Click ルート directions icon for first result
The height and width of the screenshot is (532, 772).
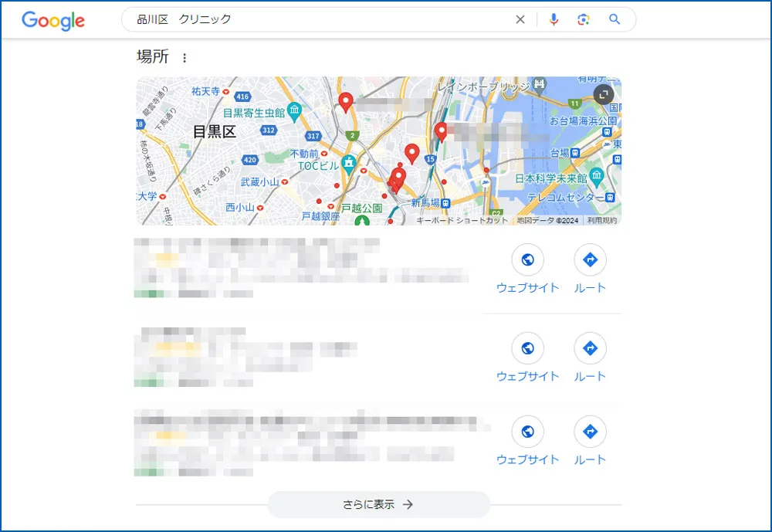(x=590, y=259)
